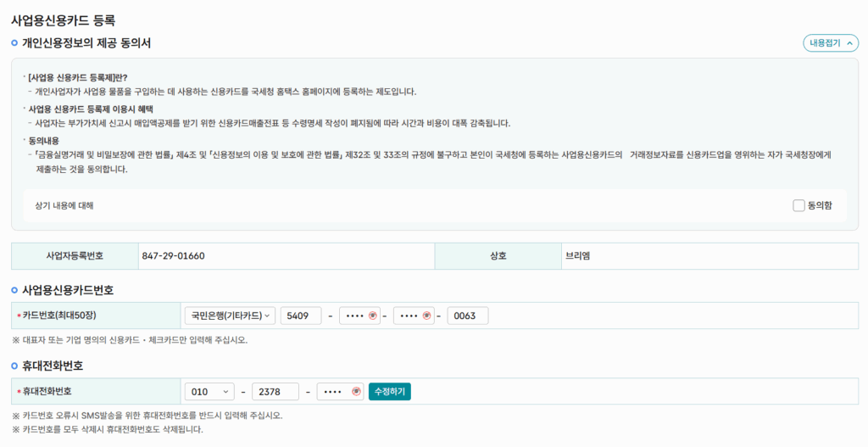Open the 010 phone prefix dropdown

[x=209, y=392]
